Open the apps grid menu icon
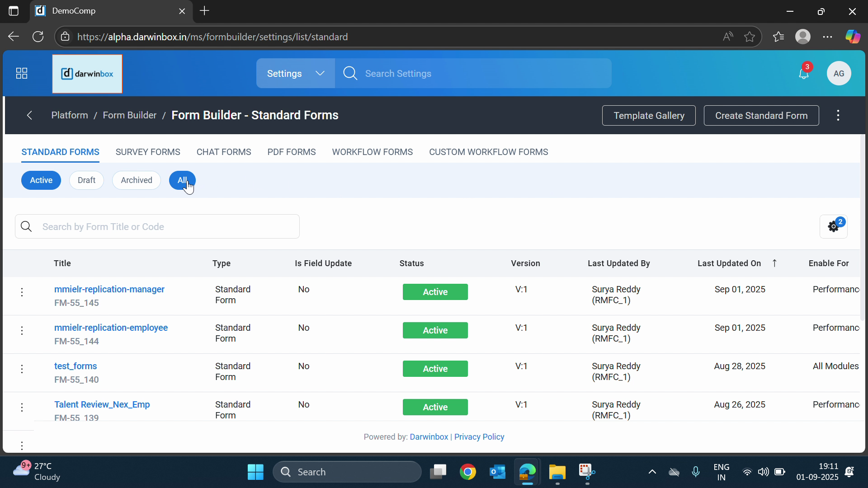 [x=22, y=73]
